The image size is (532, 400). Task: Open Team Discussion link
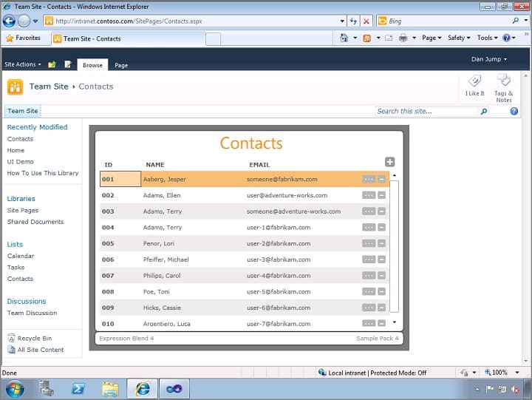click(x=33, y=313)
